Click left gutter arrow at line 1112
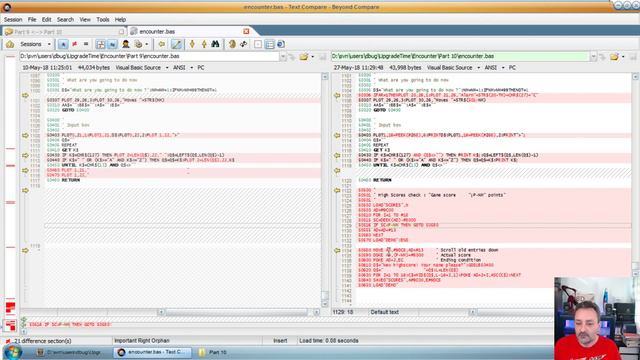 tap(25, 156)
